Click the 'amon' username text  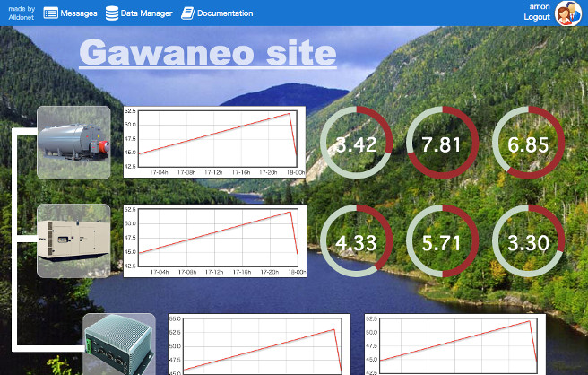[x=540, y=6]
